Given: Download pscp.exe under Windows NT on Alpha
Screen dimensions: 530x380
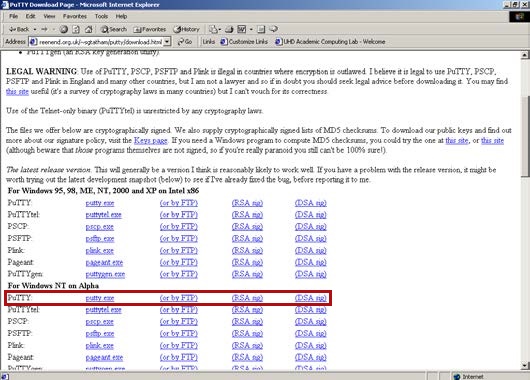Looking at the screenshot, I should pos(99,322).
